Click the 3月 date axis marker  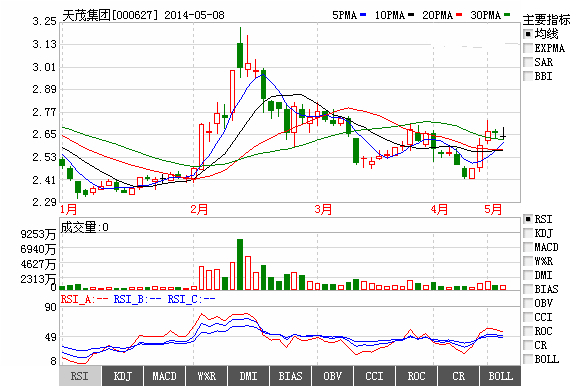pyautogui.click(x=323, y=209)
